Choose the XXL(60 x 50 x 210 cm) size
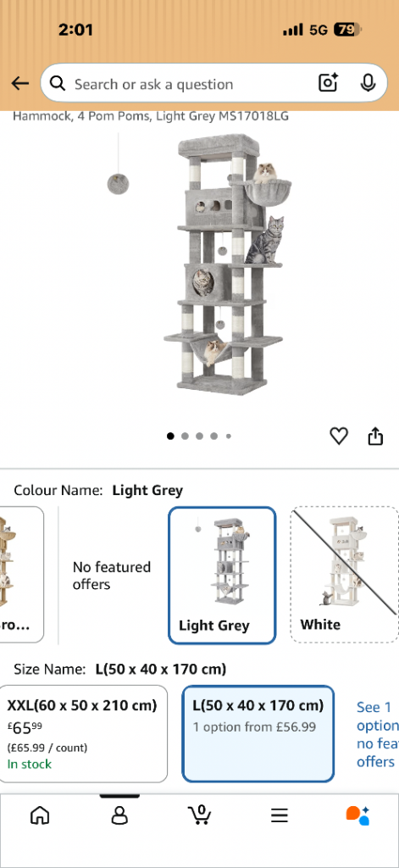The image size is (399, 868). (84, 733)
